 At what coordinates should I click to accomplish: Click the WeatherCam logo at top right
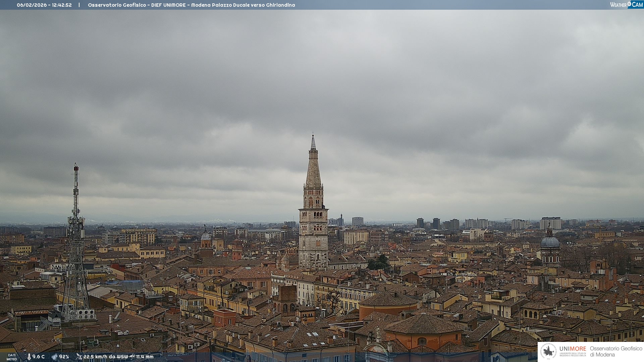(x=626, y=4)
